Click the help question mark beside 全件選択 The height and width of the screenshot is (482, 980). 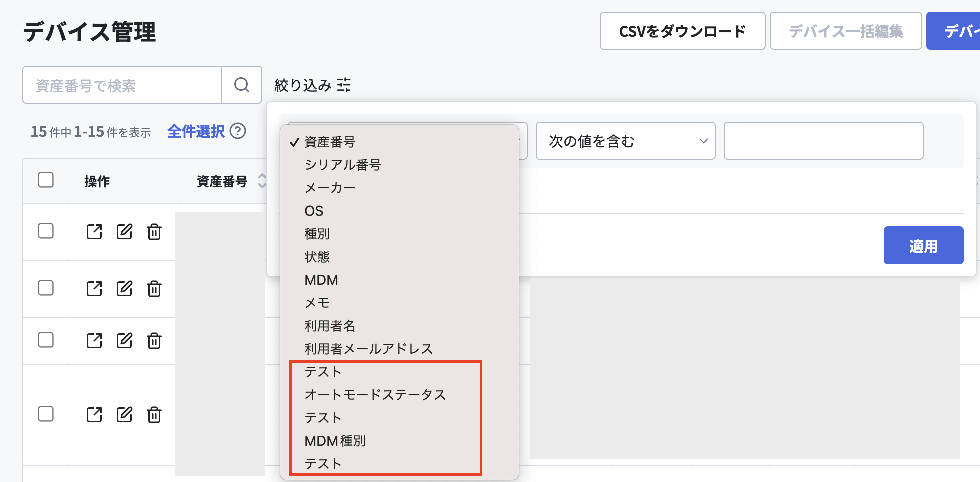[x=238, y=131]
